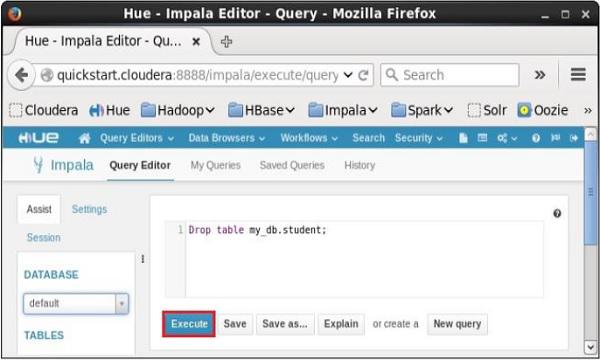Screen dimensions: 600x360
Task: Click the DATABASE heading text
Action: click(x=51, y=275)
